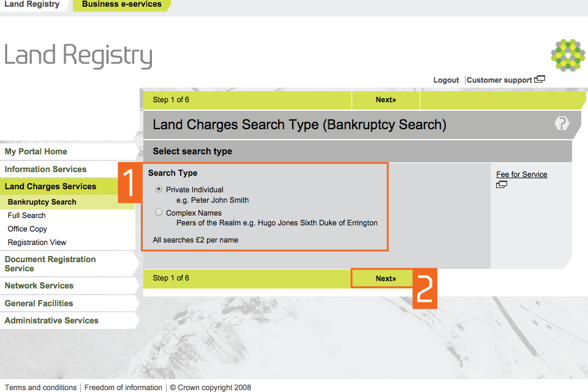This screenshot has height=392, width=588.
Task: Click the top Next» button
Action: (386, 100)
